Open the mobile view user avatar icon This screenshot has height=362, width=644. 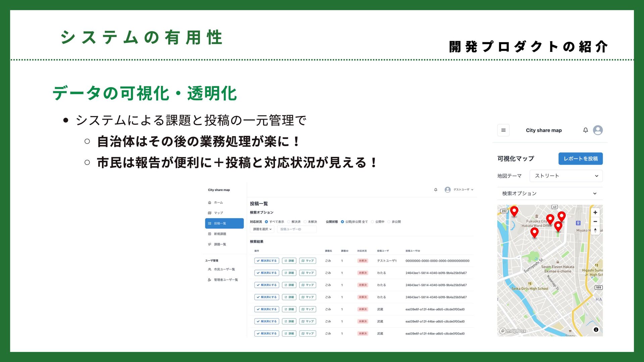598,130
